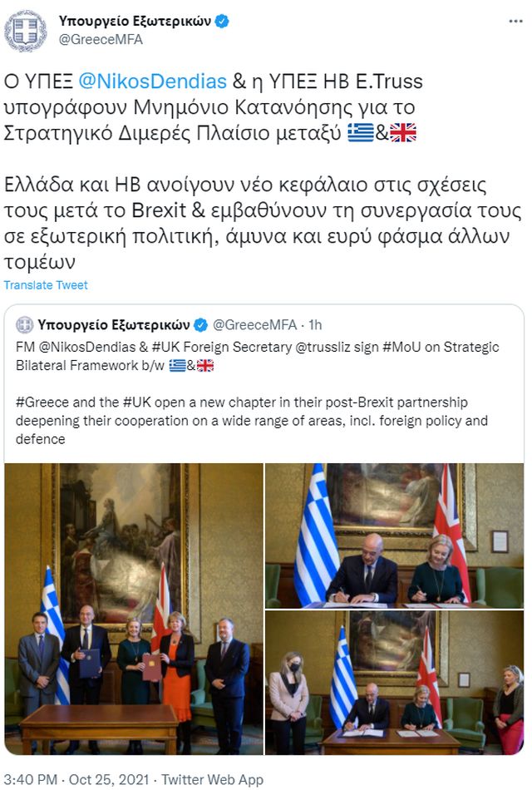Image resolution: width=532 pixels, height=790 pixels.
Task: Click the UK flag emoji in main tweet
Action: [x=403, y=133]
